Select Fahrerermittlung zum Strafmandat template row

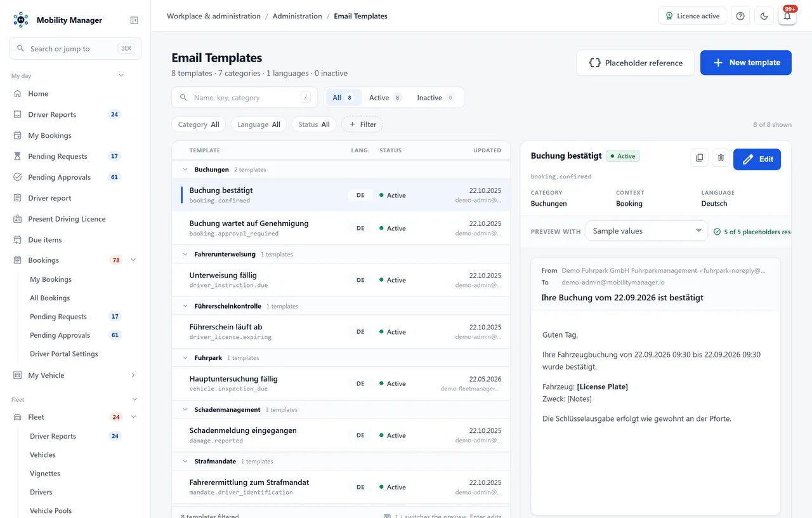[341, 487]
